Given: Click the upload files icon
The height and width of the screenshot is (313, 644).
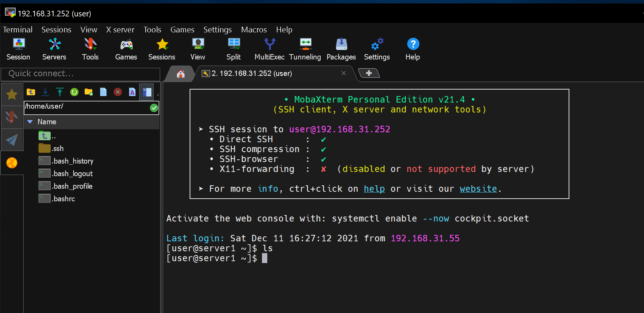Looking at the screenshot, I should [60, 92].
